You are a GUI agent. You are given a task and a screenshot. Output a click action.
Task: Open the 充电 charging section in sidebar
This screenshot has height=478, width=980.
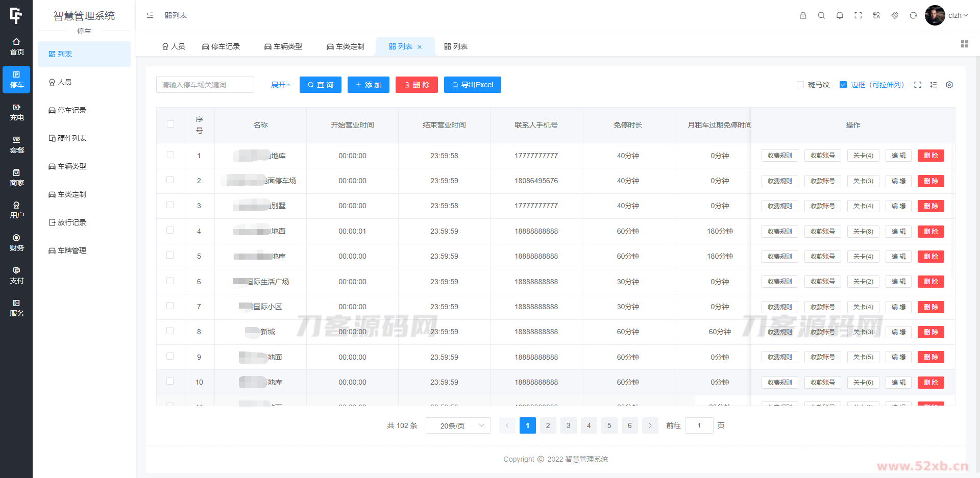(x=16, y=112)
